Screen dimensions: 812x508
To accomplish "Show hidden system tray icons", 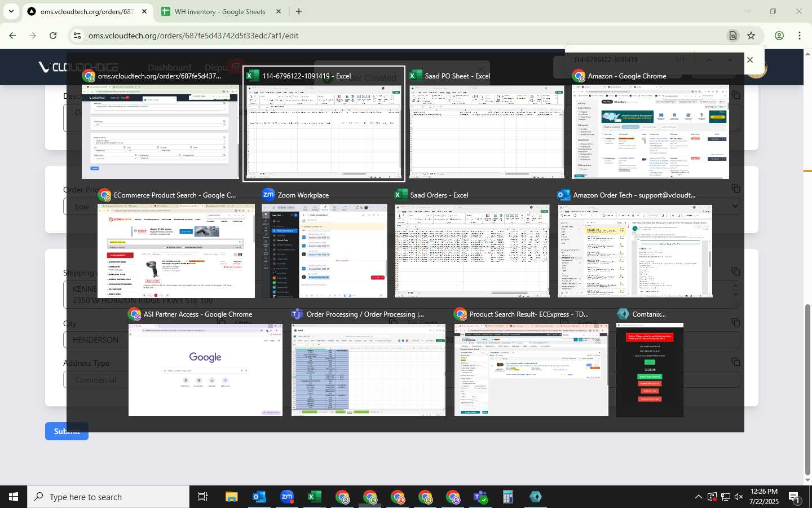I will 698,497.
